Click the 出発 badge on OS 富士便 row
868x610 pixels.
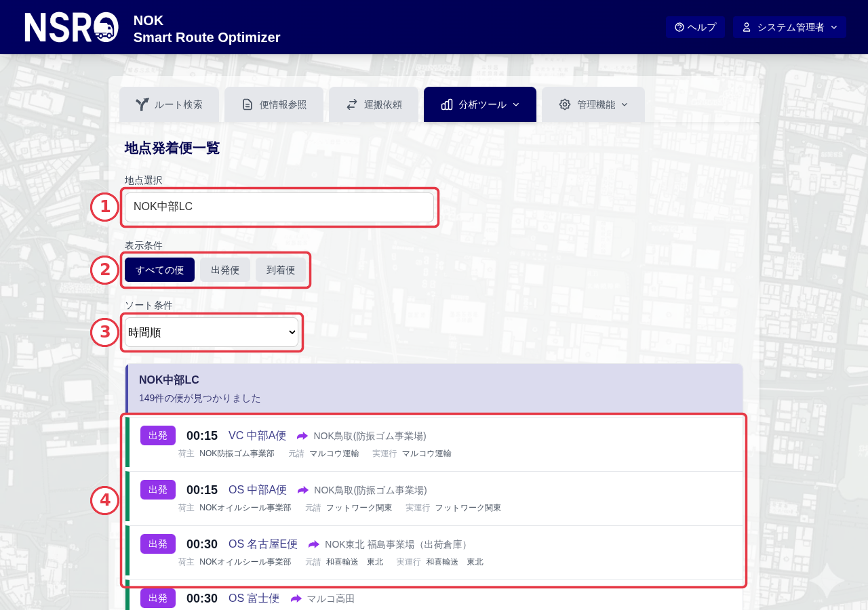(158, 598)
